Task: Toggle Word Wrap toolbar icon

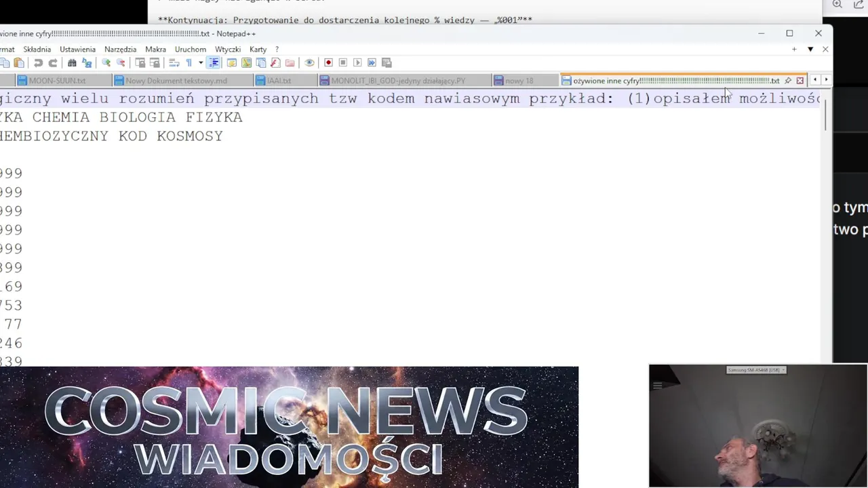Action: pos(174,63)
